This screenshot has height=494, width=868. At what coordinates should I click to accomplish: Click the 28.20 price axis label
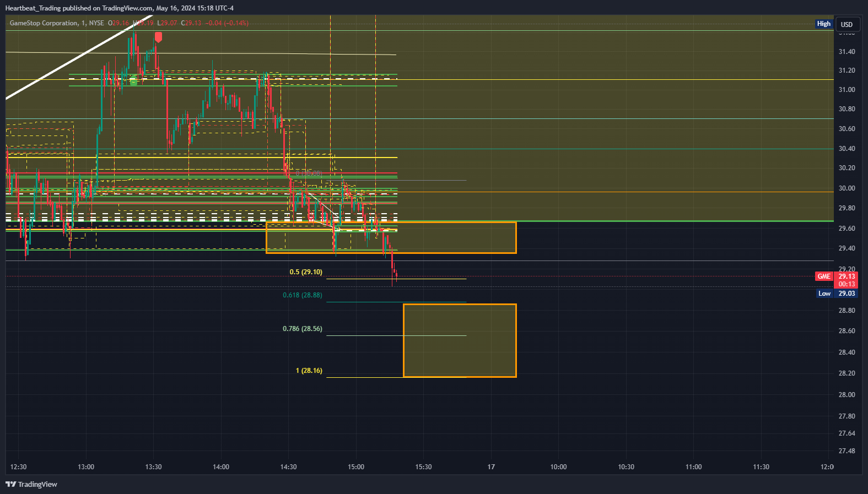[847, 373]
